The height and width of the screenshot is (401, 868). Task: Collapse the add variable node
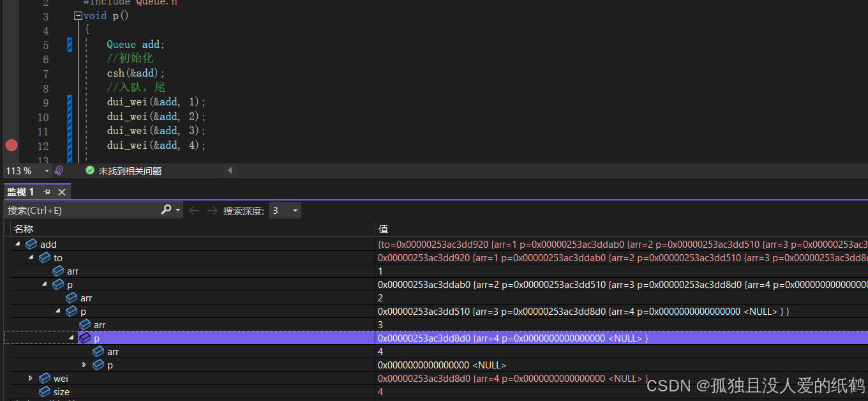[17, 244]
